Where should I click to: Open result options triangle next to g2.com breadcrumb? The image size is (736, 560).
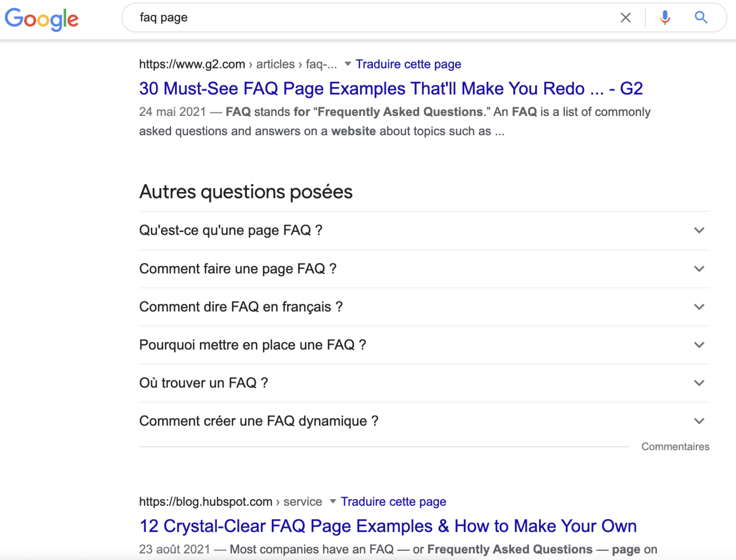coord(347,64)
